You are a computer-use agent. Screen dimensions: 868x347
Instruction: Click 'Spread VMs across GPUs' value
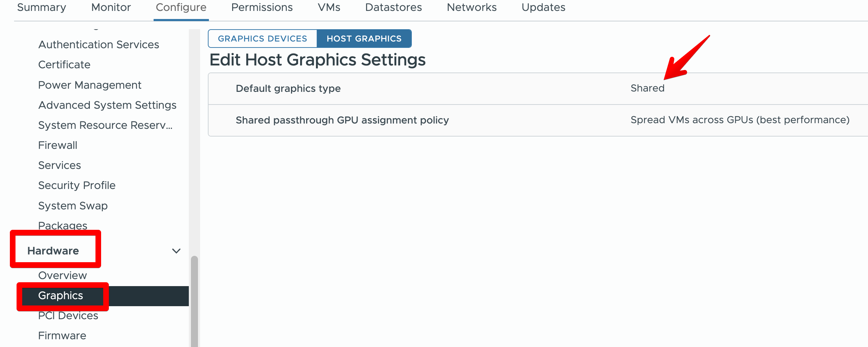click(740, 120)
